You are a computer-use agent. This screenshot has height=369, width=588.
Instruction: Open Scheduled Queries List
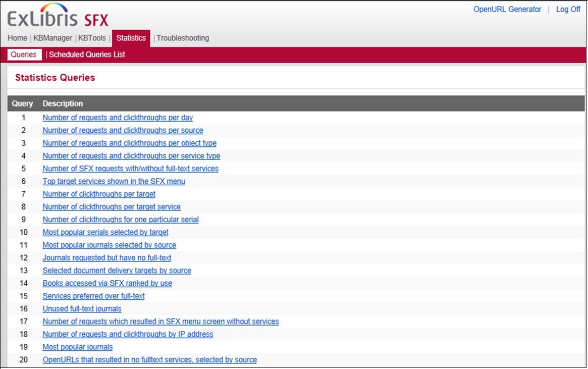[87, 55]
